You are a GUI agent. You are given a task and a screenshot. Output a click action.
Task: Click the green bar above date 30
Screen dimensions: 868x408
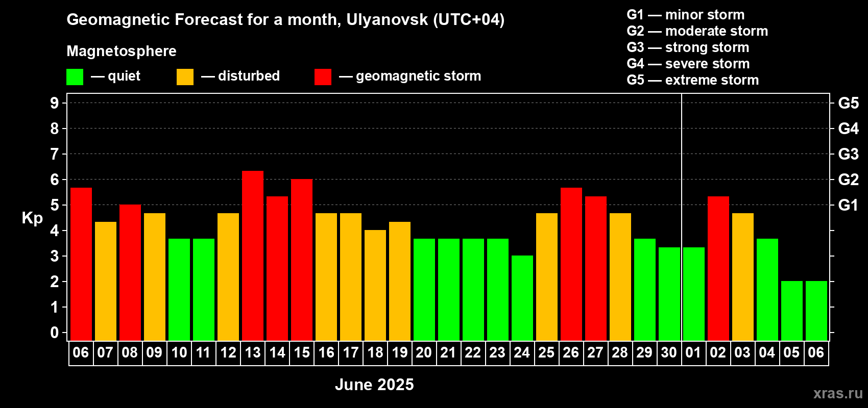click(x=669, y=294)
